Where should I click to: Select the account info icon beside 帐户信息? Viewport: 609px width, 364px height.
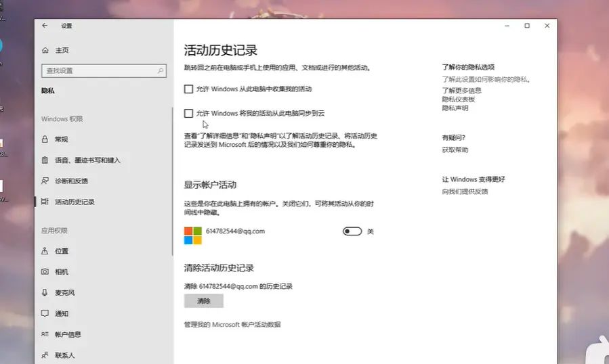click(45, 334)
